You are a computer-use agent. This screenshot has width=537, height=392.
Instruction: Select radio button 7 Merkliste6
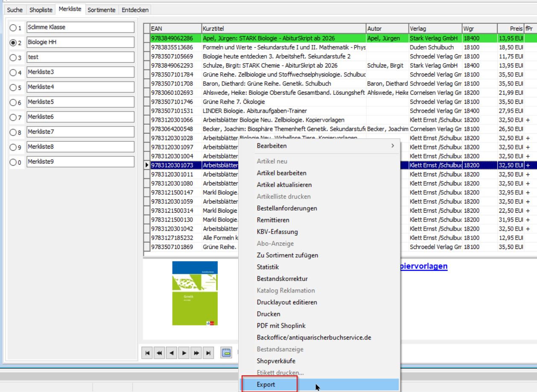click(13, 117)
